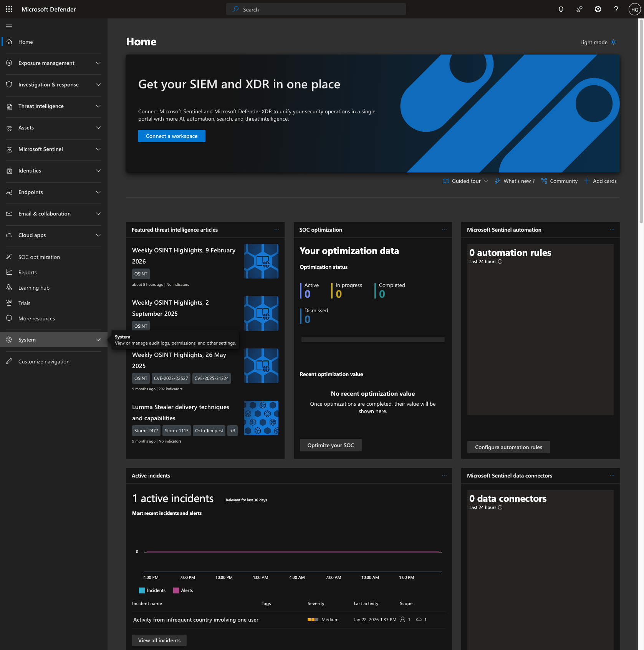Open Guided tour dropdown

pos(465,181)
